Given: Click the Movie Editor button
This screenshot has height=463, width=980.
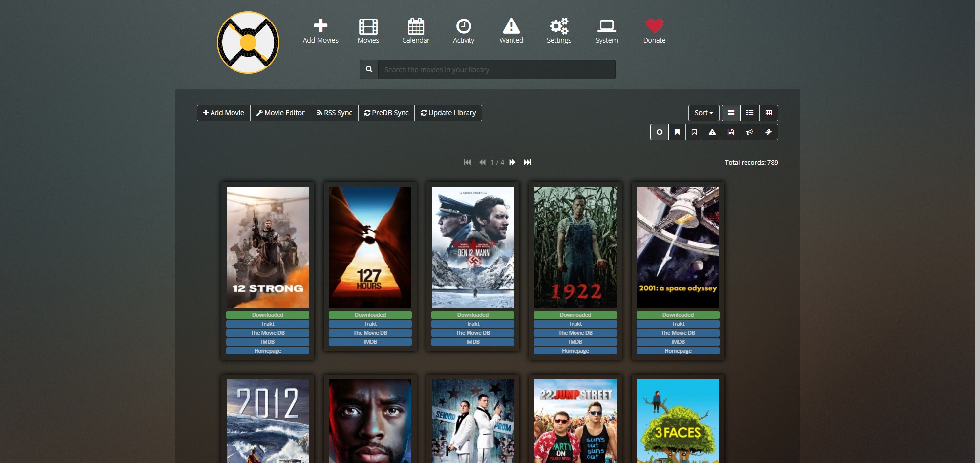Looking at the screenshot, I should coord(280,113).
